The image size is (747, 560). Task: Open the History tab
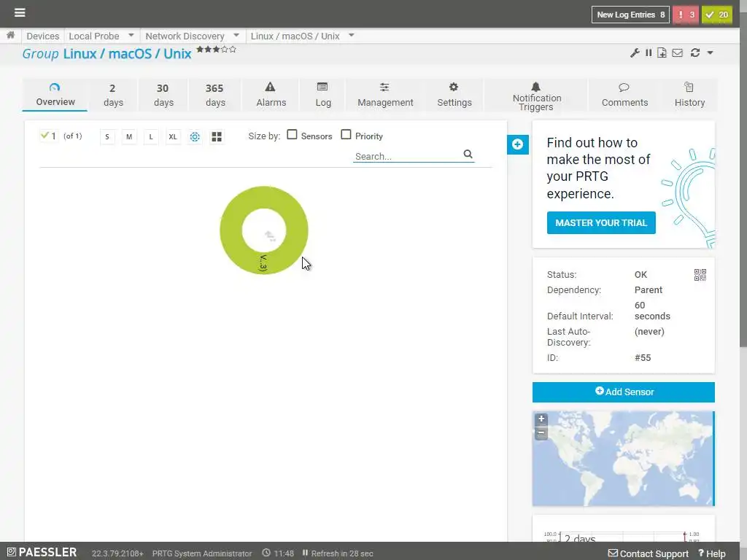689,95
